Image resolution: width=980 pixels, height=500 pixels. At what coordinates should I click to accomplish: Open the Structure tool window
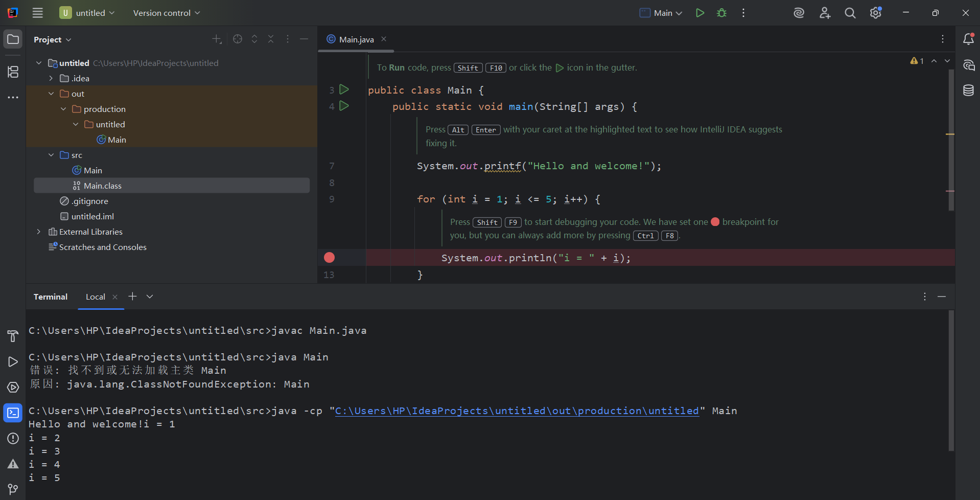[x=13, y=72]
